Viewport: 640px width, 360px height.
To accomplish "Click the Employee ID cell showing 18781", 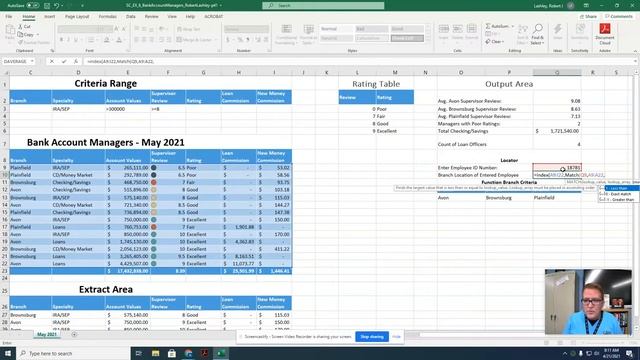I will click(x=557, y=168).
